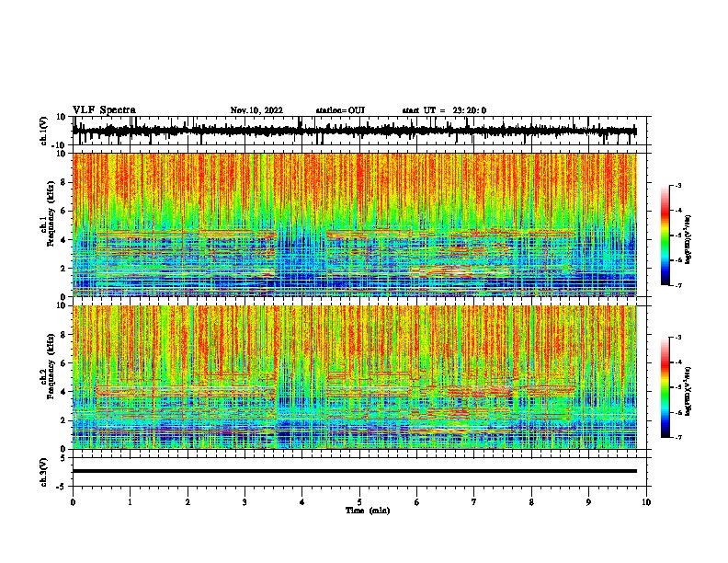728x563 pixels.
Task: Click the 6 kHz tick label of ch.2 spectrogram
Action: (x=63, y=363)
